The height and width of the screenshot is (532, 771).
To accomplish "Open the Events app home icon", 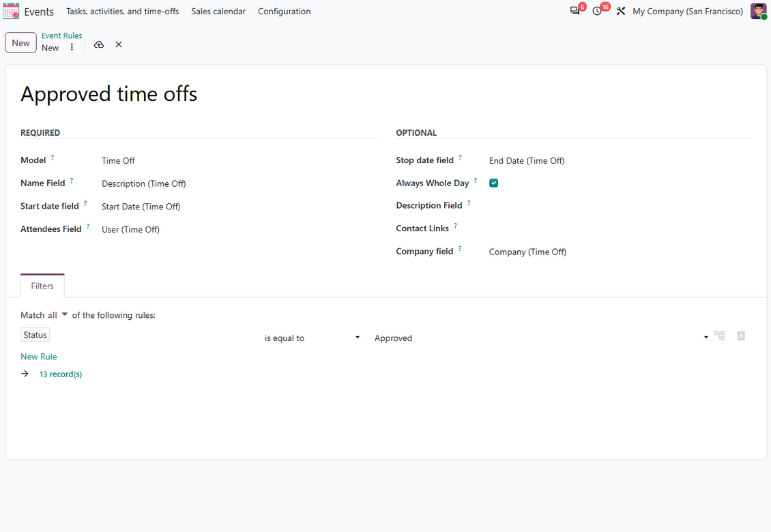I will click(11, 12).
